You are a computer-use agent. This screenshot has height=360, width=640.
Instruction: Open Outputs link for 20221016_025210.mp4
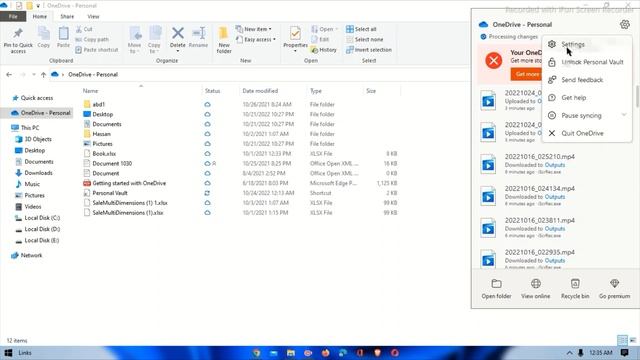pyautogui.click(x=555, y=165)
